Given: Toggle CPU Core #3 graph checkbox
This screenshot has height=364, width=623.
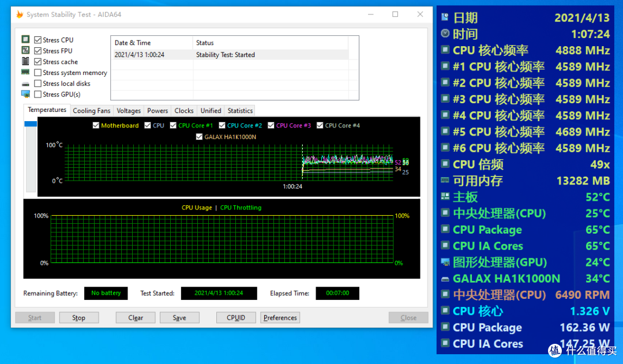Looking at the screenshot, I should (271, 125).
